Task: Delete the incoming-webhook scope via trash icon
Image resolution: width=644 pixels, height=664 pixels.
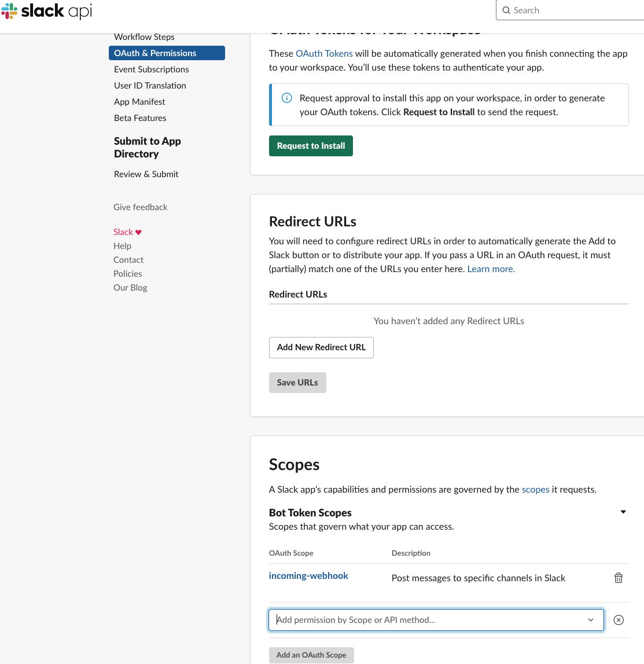Action: 619,578
